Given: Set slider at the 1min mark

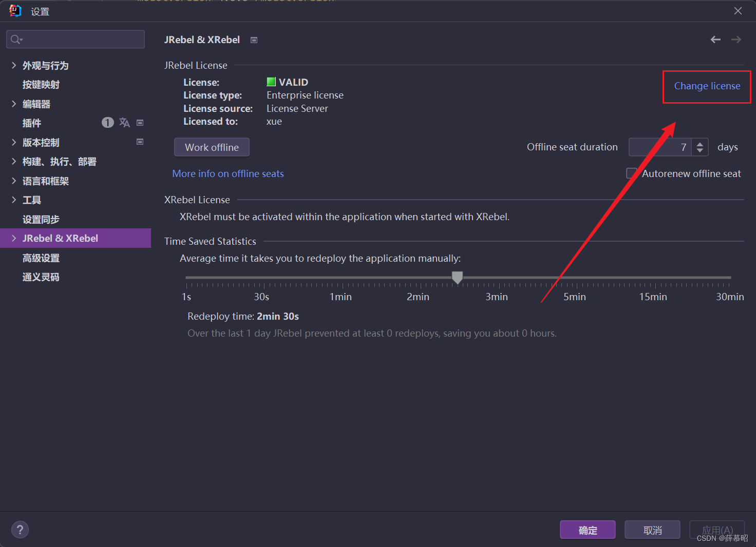Looking at the screenshot, I should pos(342,278).
